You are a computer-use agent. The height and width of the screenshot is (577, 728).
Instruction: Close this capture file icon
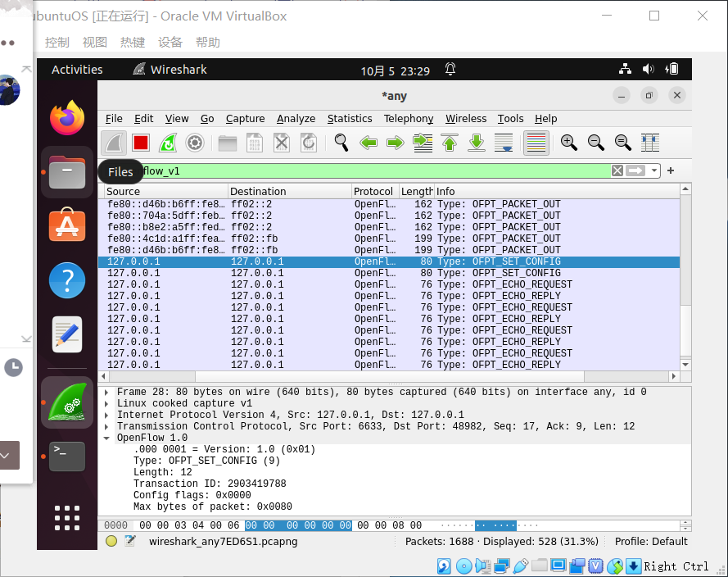(x=282, y=143)
